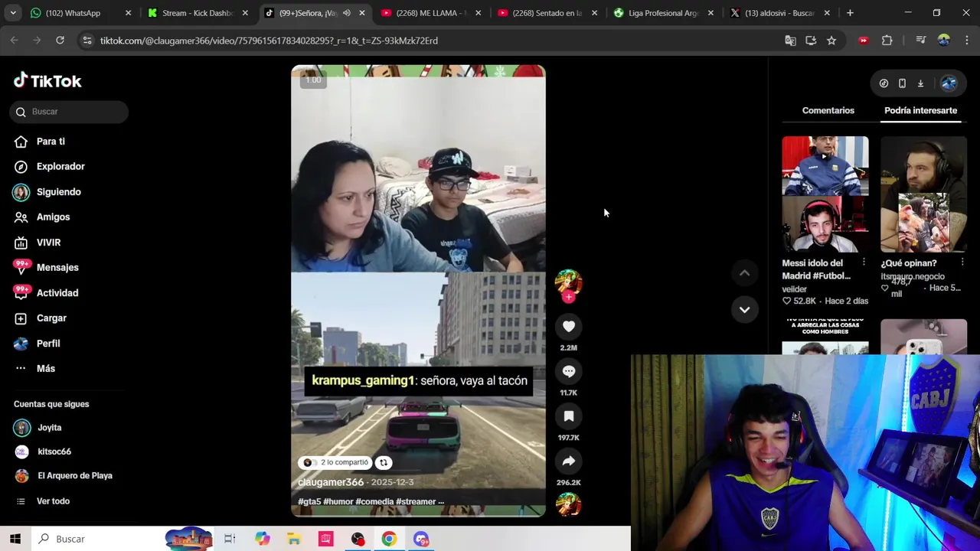Like the video with heart icon
Image resolution: width=980 pixels, height=551 pixels.
pyautogui.click(x=569, y=327)
